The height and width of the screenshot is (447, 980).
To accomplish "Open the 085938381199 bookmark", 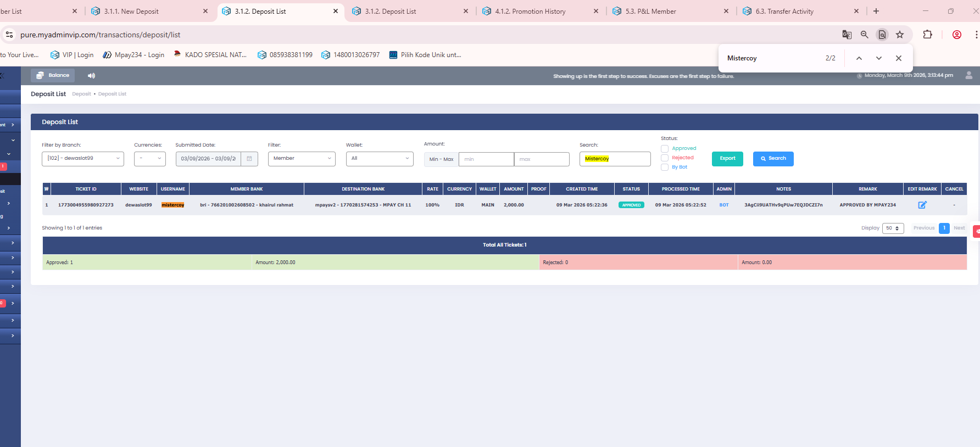I will tap(285, 55).
